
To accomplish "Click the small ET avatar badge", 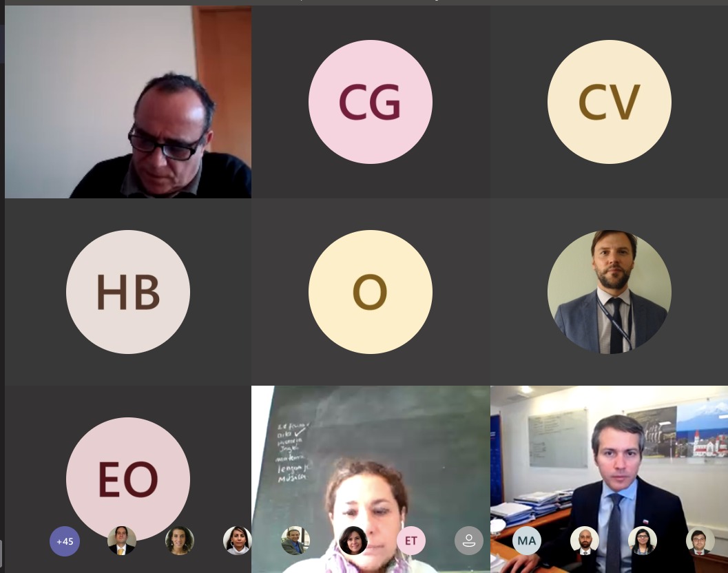I will (411, 541).
